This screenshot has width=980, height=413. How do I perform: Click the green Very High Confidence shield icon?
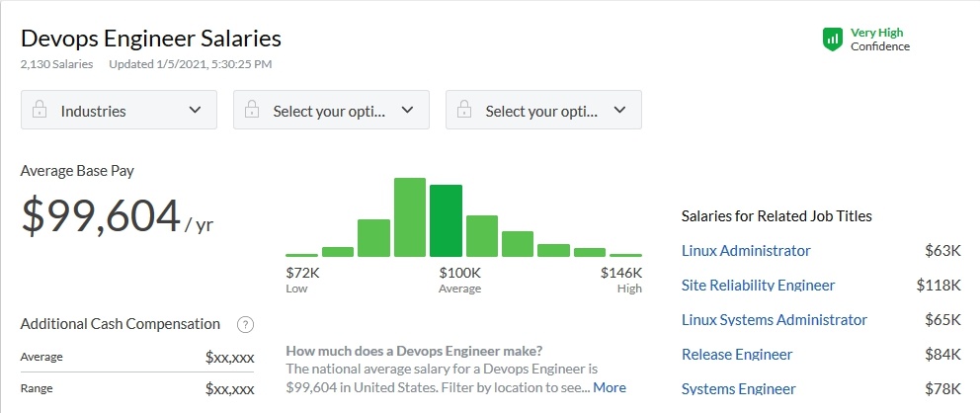[x=832, y=40]
